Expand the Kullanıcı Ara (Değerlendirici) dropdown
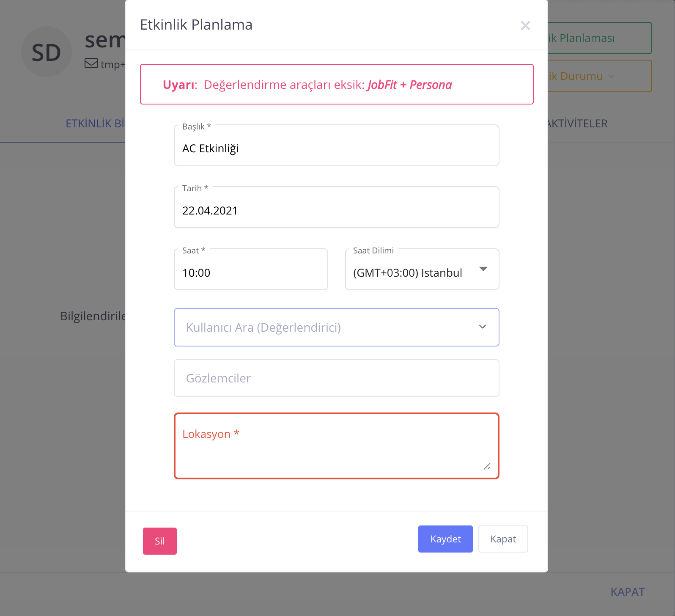This screenshot has height=616, width=675. pos(482,327)
